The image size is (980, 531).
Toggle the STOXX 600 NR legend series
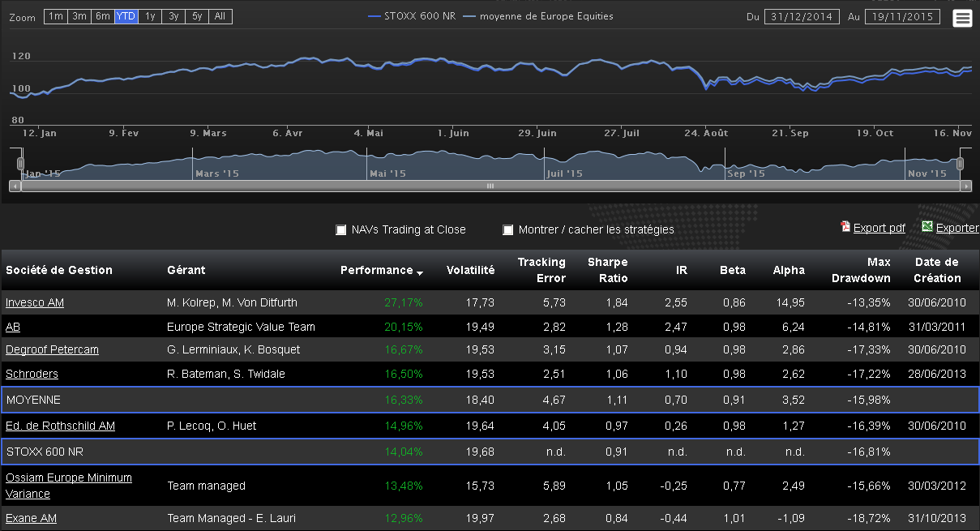(x=411, y=16)
